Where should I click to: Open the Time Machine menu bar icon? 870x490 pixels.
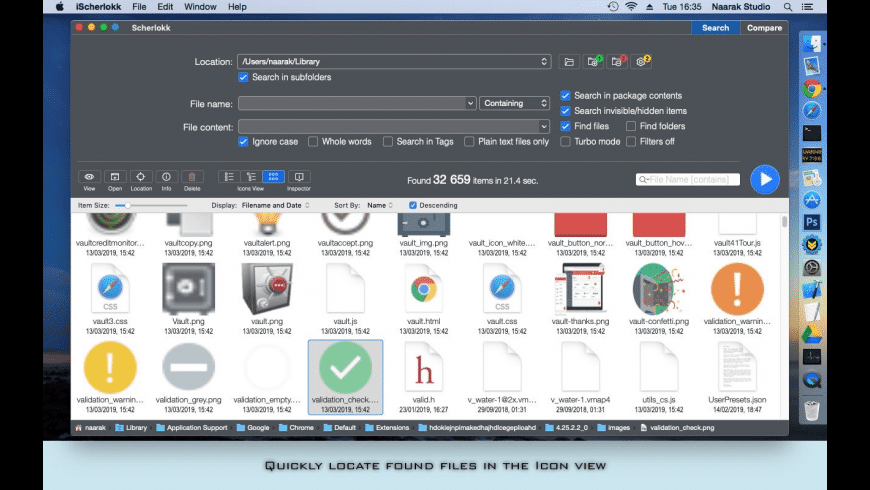[x=613, y=7]
